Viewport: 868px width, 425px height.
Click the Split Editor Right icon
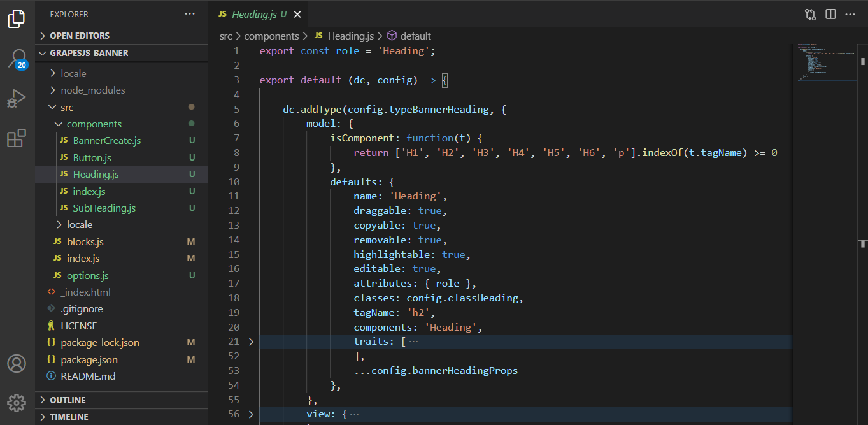click(x=830, y=14)
